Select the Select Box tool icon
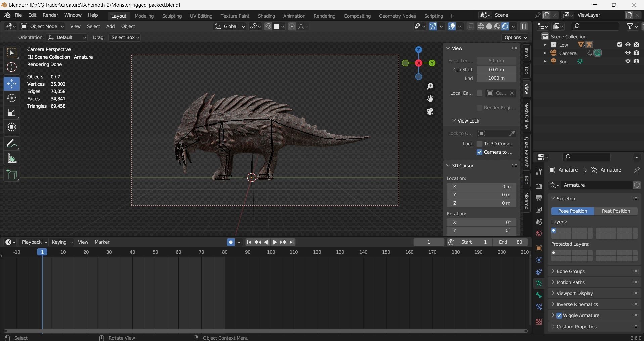644x341 pixels. 12,53
